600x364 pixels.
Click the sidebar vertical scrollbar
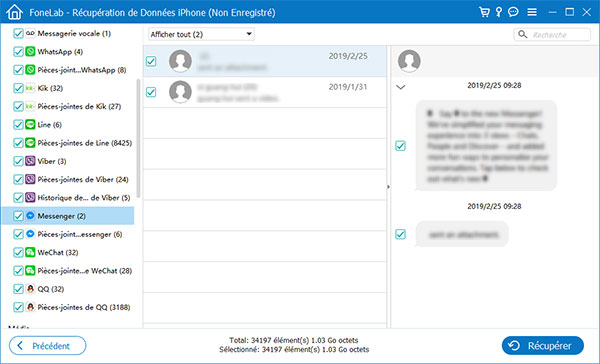(138, 138)
